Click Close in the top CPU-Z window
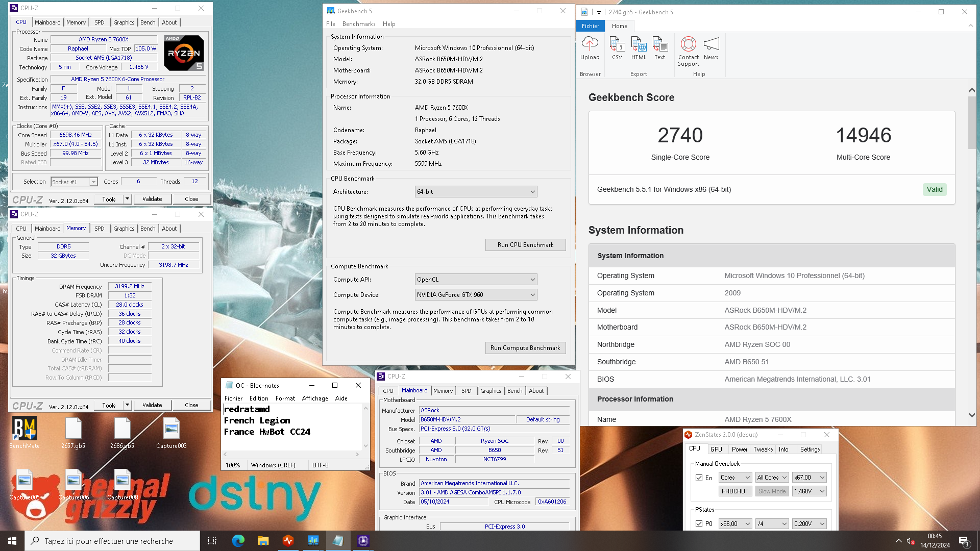This screenshot has height=551, width=980. pyautogui.click(x=191, y=199)
